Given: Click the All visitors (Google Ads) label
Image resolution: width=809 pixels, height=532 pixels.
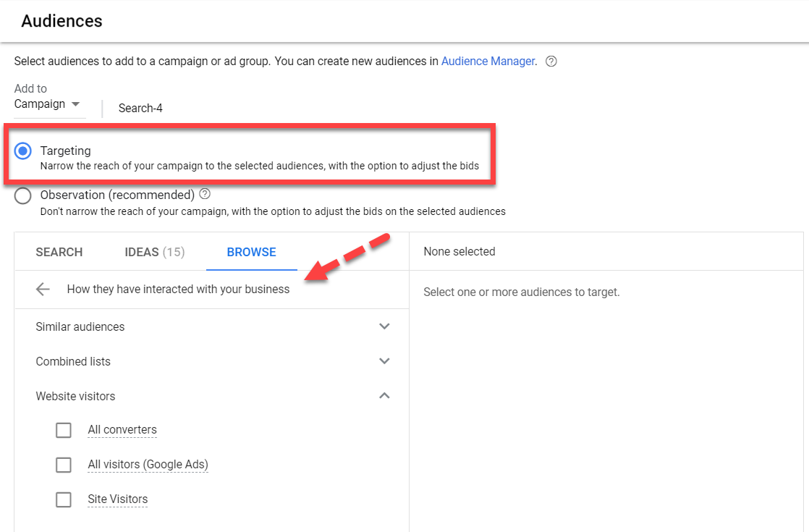Looking at the screenshot, I should pos(148,465).
